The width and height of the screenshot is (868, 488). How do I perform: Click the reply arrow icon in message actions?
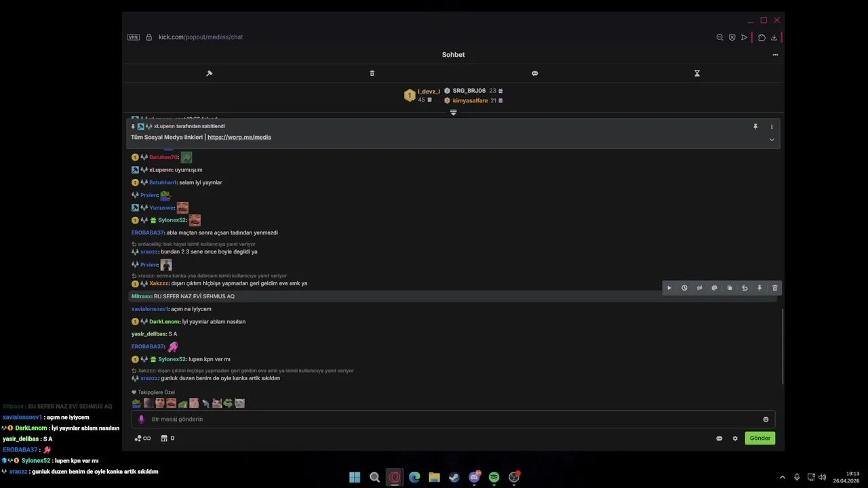point(745,288)
